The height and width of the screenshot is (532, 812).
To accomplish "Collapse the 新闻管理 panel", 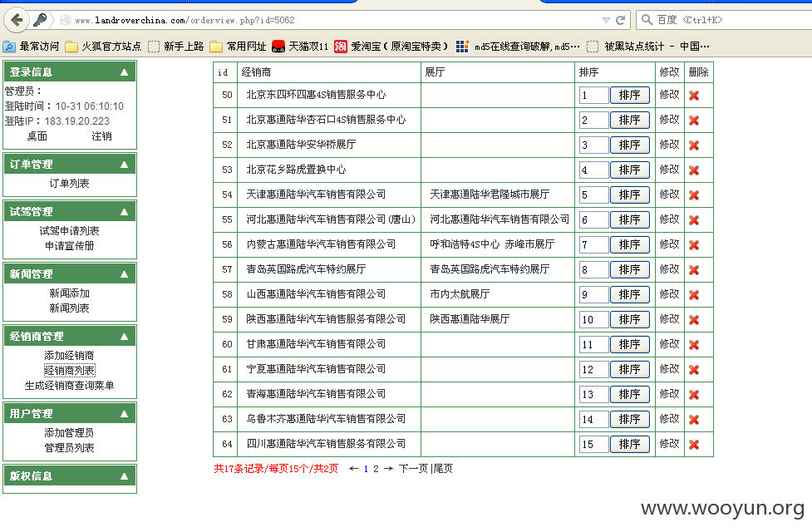I will coord(125,274).
